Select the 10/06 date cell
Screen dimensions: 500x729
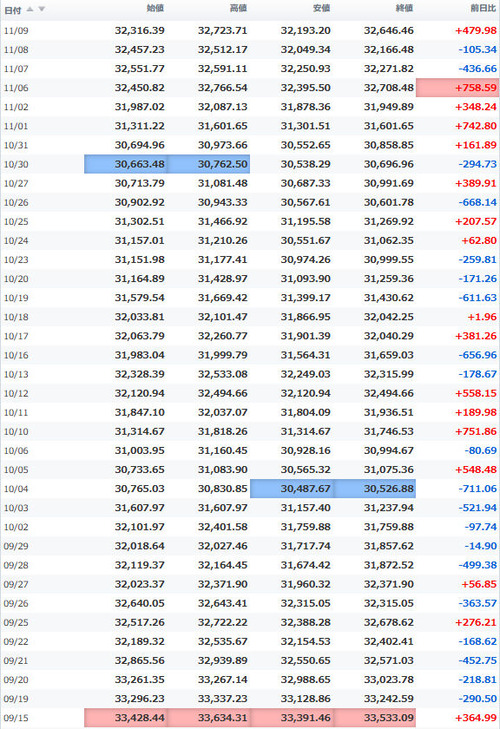[x=16, y=451]
